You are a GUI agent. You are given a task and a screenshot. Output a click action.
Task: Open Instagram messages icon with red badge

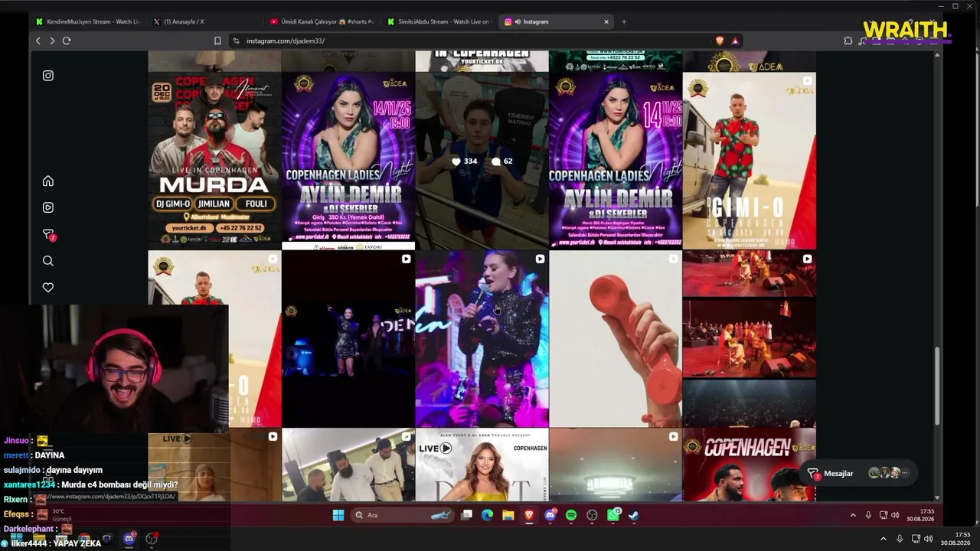pos(48,234)
